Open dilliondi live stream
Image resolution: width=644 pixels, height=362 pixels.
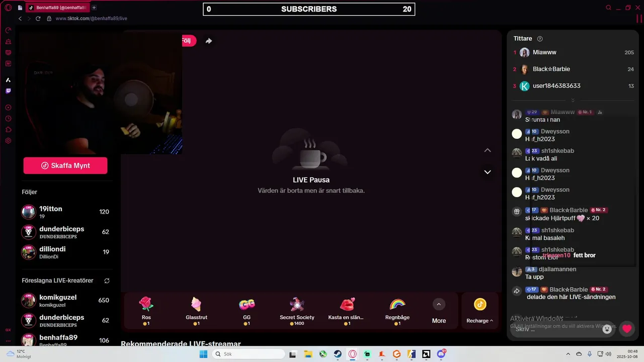pyautogui.click(x=65, y=252)
